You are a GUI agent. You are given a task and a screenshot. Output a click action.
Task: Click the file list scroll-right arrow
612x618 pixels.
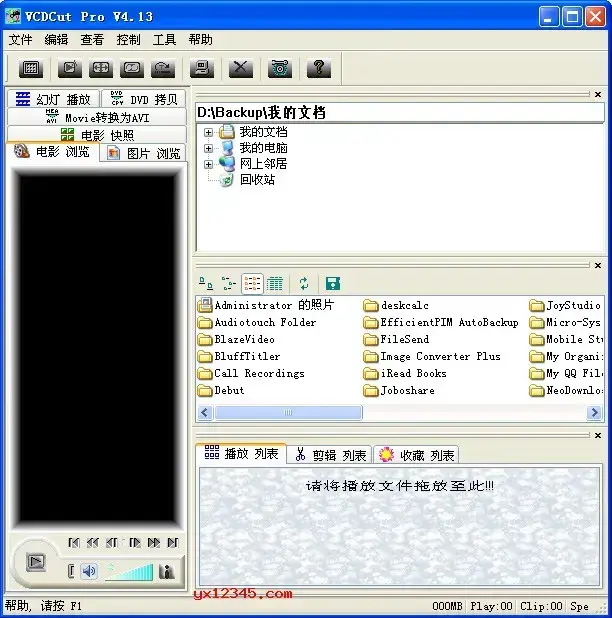[595, 413]
